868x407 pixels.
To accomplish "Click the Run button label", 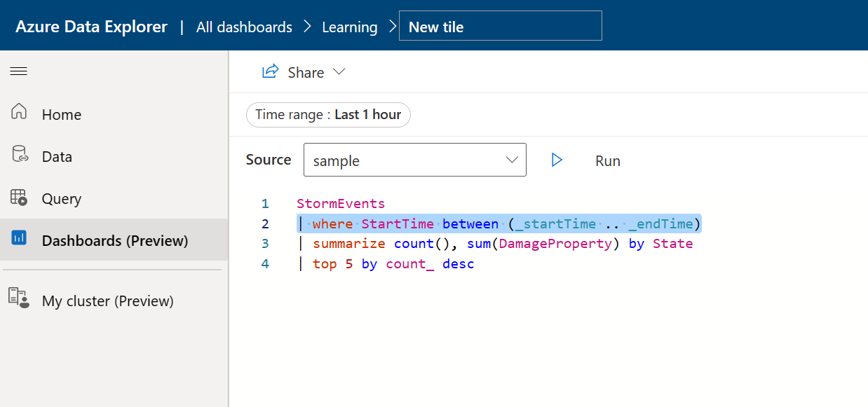I will pyautogui.click(x=608, y=161).
